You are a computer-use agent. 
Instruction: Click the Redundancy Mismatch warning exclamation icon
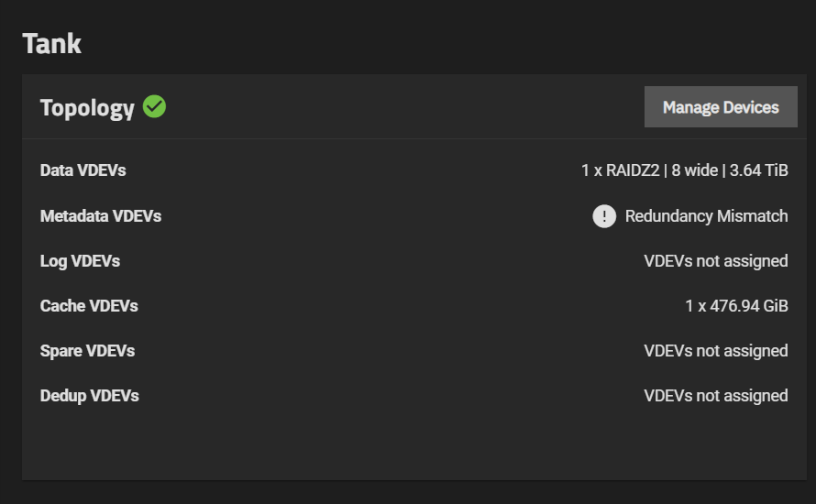tap(603, 216)
